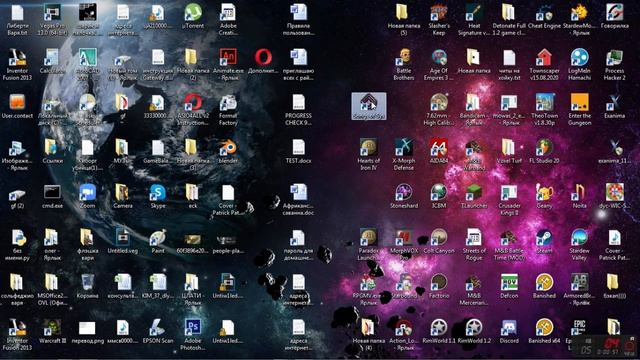Open the Untitled.veg project file
This screenshot has width=640, height=360.
tap(122, 241)
